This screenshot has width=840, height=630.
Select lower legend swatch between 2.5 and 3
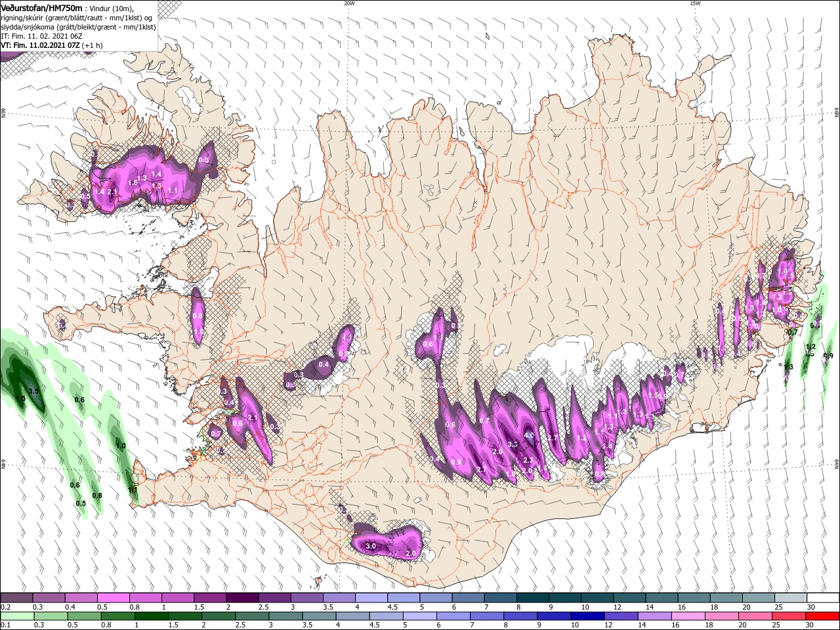tap(251, 616)
